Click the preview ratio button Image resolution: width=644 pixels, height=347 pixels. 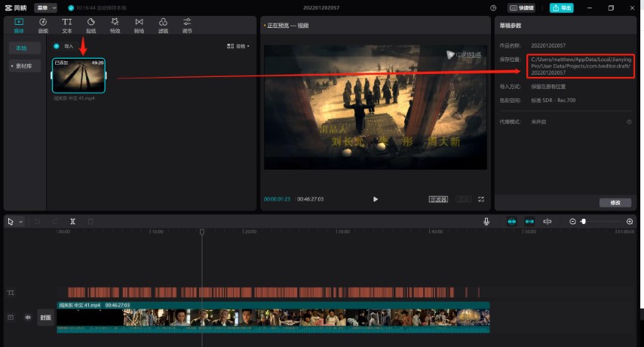point(464,199)
